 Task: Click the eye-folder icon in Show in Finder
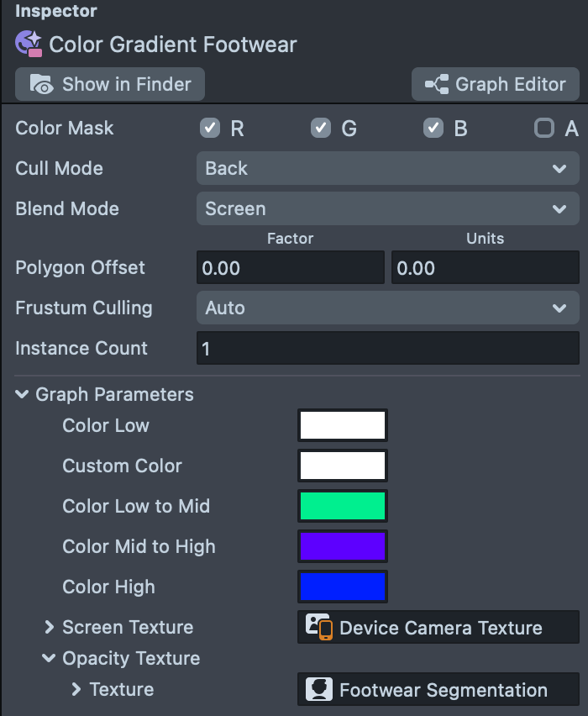[41, 84]
